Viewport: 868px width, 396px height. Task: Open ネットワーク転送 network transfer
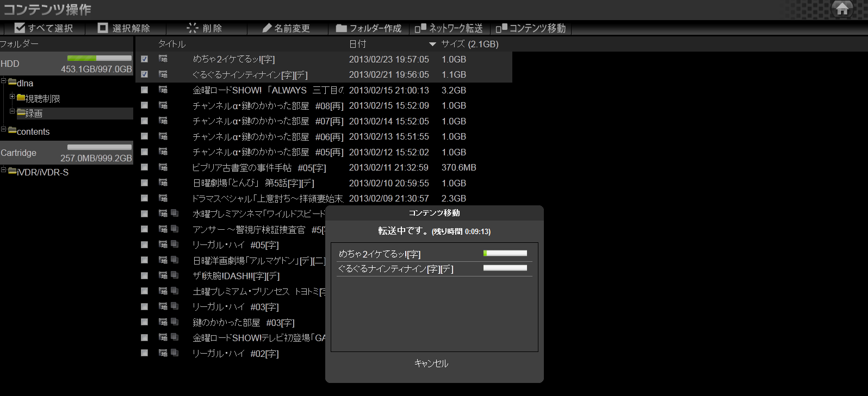tap(449, 28)
